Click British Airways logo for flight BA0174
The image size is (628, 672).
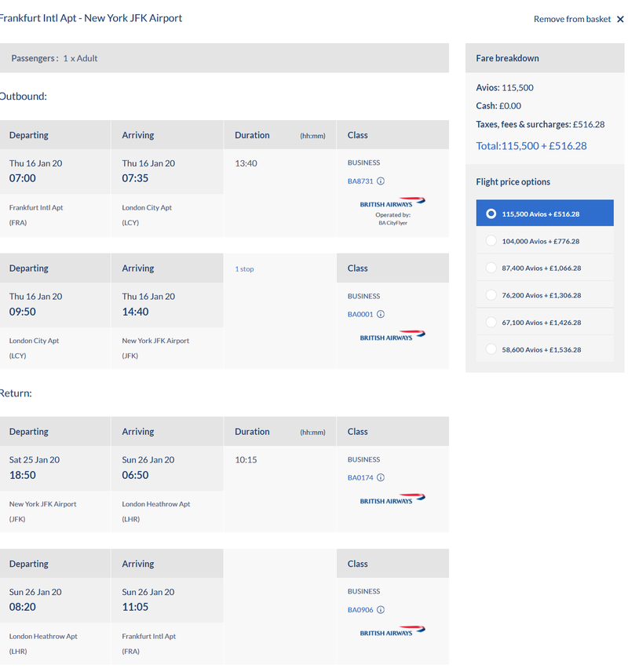(x=392, y=499)
